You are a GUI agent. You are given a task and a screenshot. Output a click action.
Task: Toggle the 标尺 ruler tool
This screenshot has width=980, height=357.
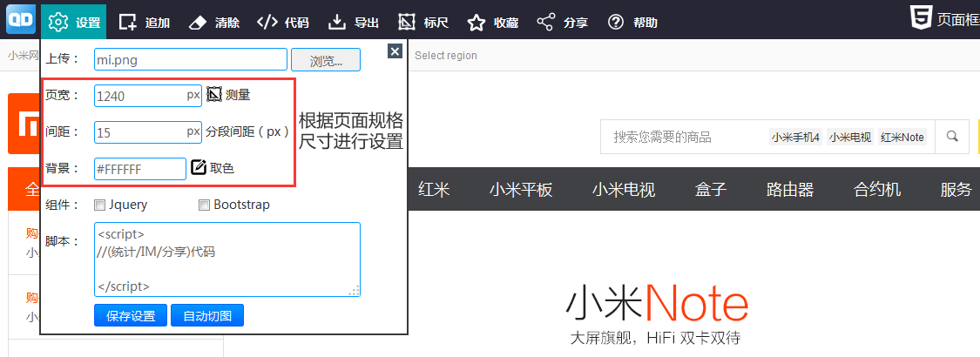[423, 23]
